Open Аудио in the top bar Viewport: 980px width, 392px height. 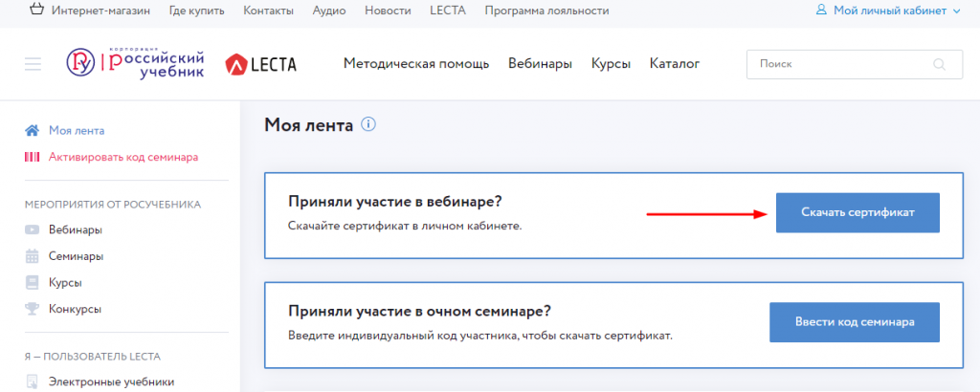329,11
